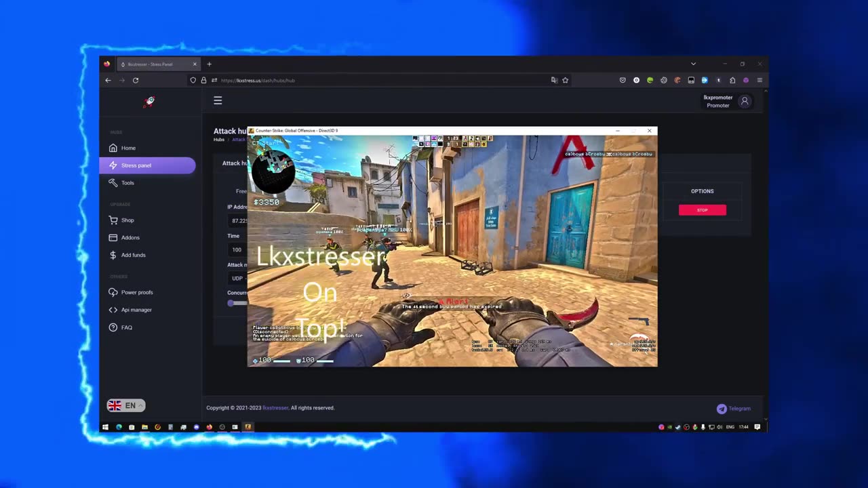Click the padlock site security icon
Image resolution: width=868 pixels, height=488 pixels.
[x=203, y=80]
